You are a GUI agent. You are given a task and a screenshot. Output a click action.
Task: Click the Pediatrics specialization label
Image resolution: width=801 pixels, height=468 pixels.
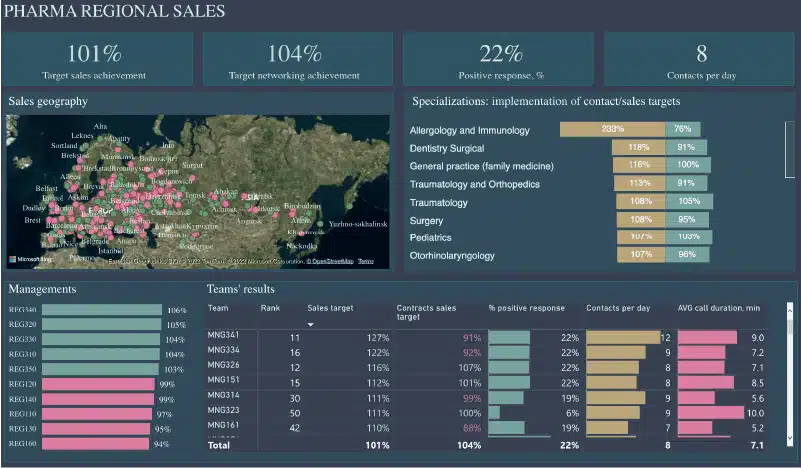coord(431,238)
